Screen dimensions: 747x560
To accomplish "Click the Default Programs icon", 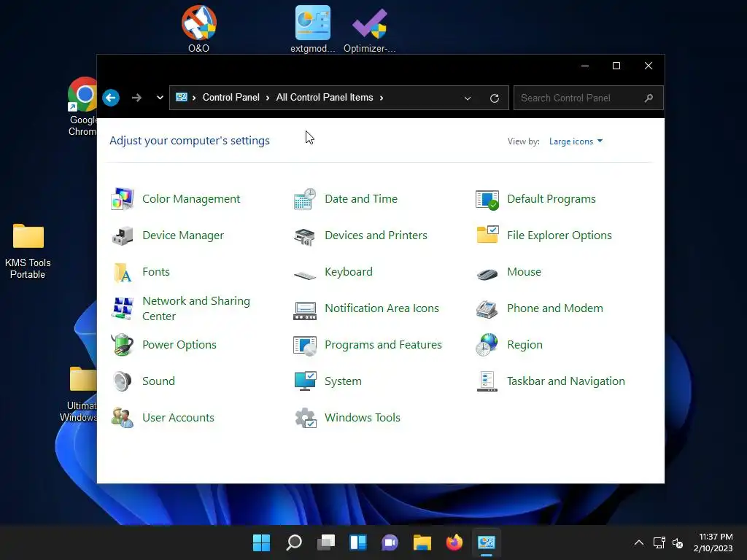I will click(487, 199).
